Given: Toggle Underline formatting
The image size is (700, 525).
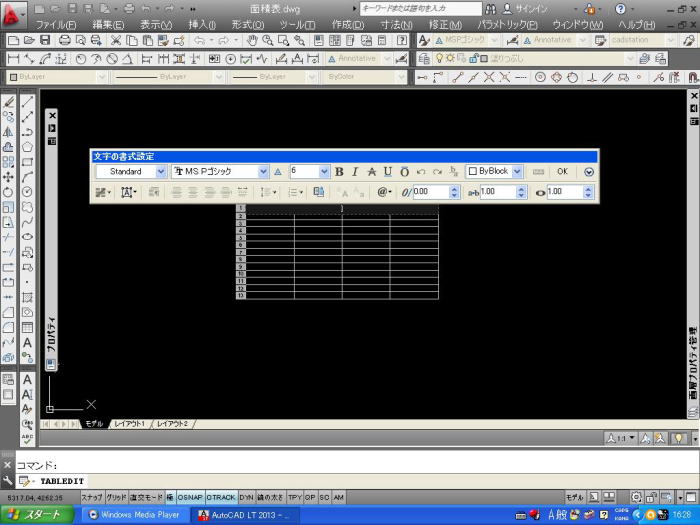Looking at the screenshot, I should pos(388,172).
